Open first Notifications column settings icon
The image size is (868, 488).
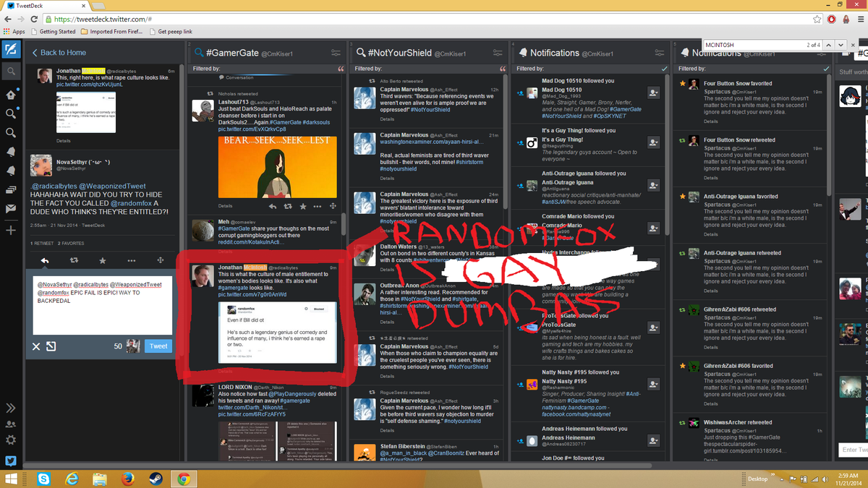(661, 53)
